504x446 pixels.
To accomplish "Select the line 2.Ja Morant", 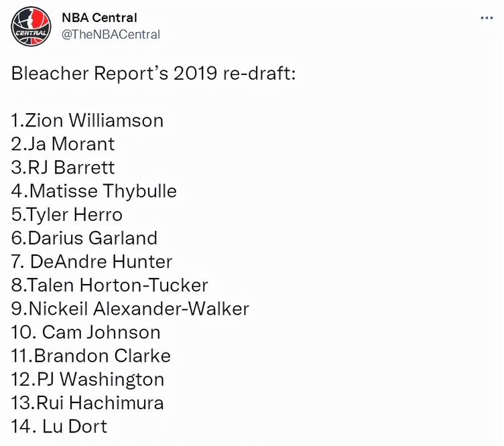I will 63,144.
